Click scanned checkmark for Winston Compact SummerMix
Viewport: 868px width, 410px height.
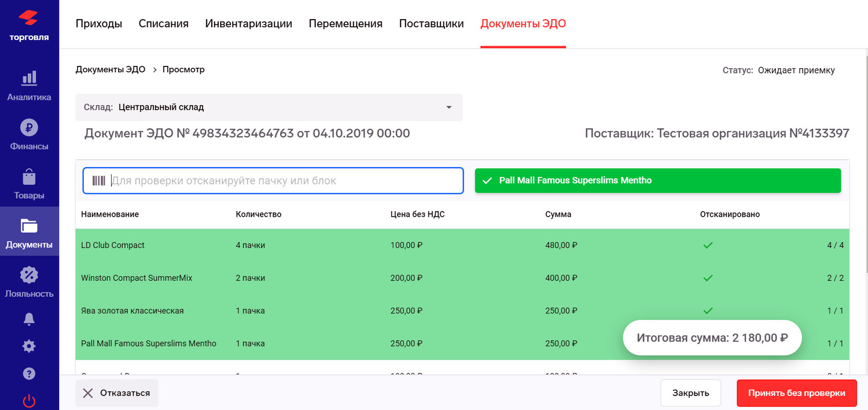coord(707,278)
